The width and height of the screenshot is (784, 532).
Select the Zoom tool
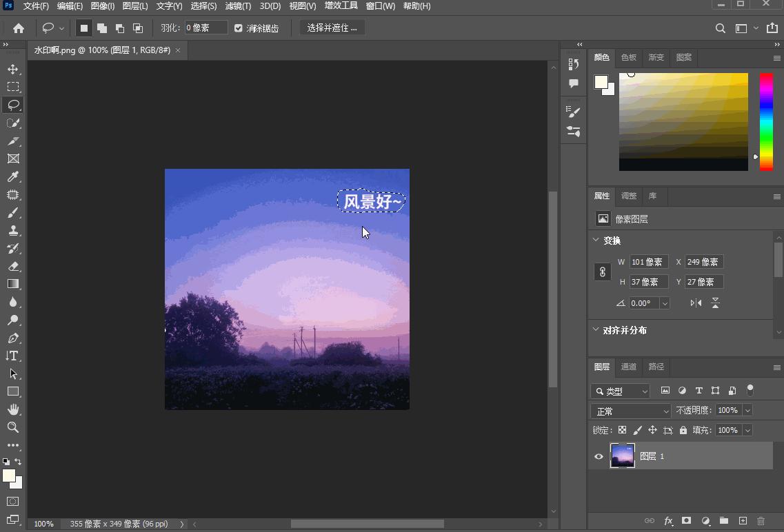pyautogui.click(x=12, y=427)
